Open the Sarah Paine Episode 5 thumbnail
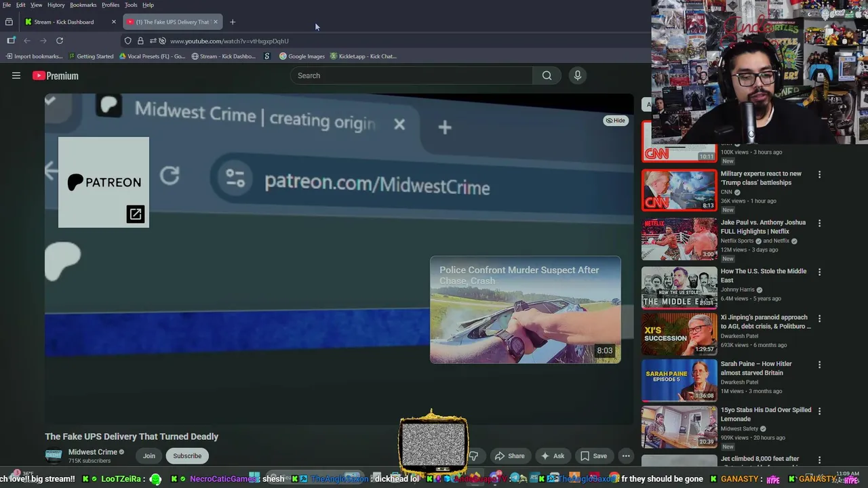The height and width of the screenshot is (488, 868). 679,380
